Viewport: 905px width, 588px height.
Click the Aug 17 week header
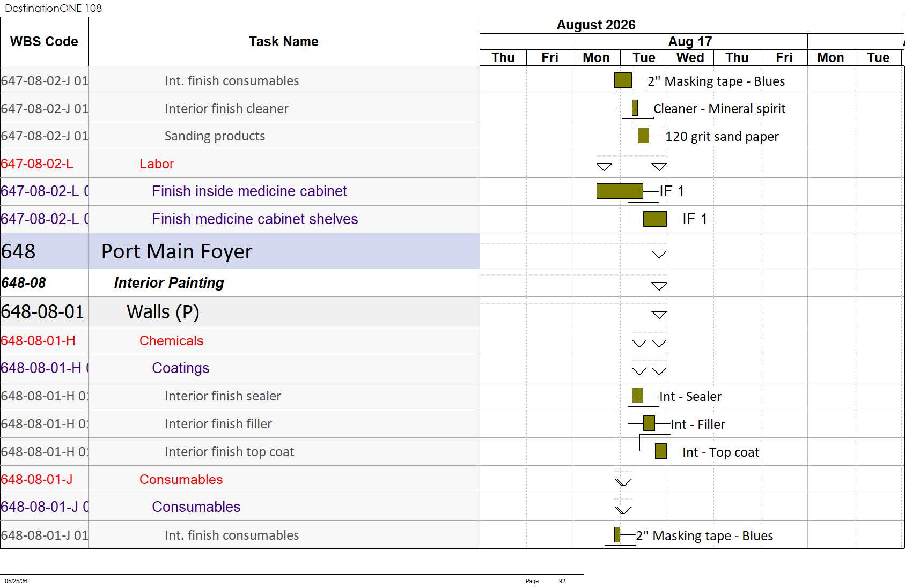point(690,41)
